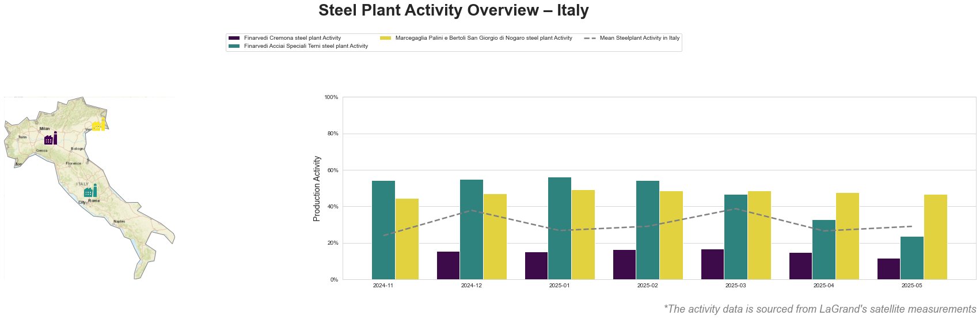Click the '0%' y-axis tick label
This screenshot has height=319, width=980.
point(334,280)
